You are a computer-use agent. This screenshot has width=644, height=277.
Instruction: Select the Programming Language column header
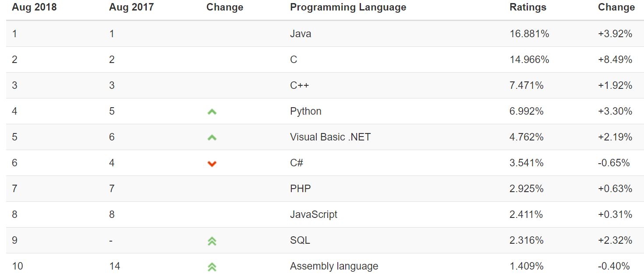[x=348, y=7]
